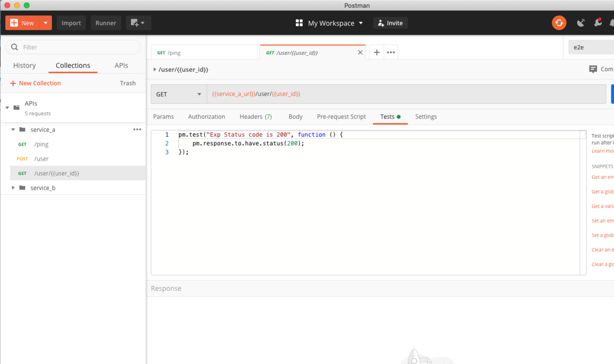
Task: Click the APIs collection folder icon
Action: pos(16,108)
